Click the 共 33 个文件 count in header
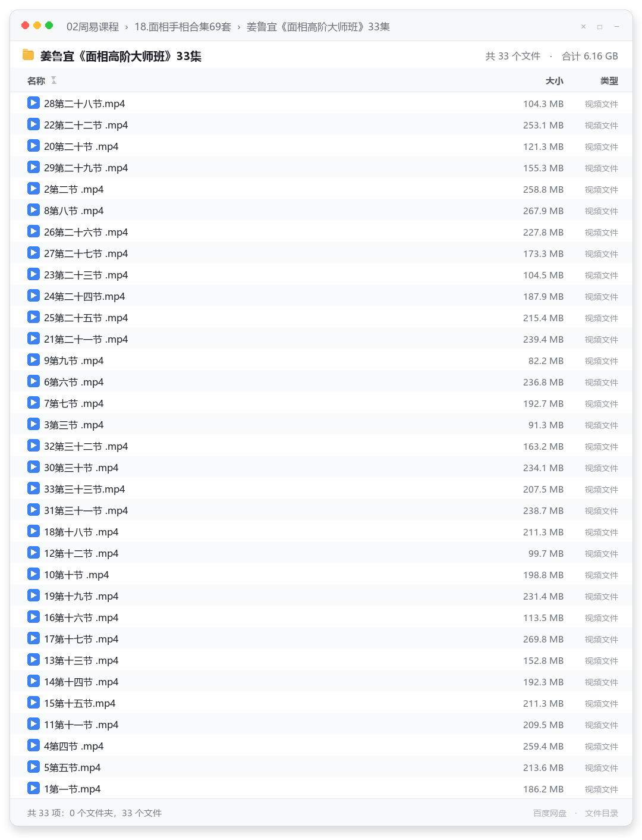This screenshot has height=840, width=642. point(512,56)
